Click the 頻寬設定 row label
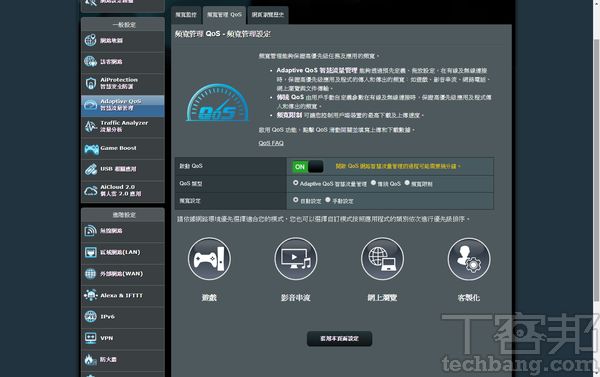Viewport: 600px width, 377px height. 190,201
